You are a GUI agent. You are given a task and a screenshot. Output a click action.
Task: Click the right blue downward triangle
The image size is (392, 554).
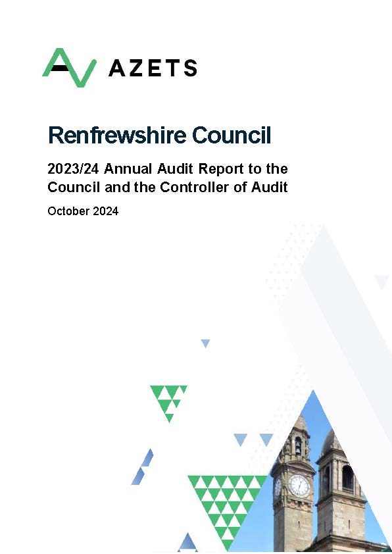click(266, 440)
